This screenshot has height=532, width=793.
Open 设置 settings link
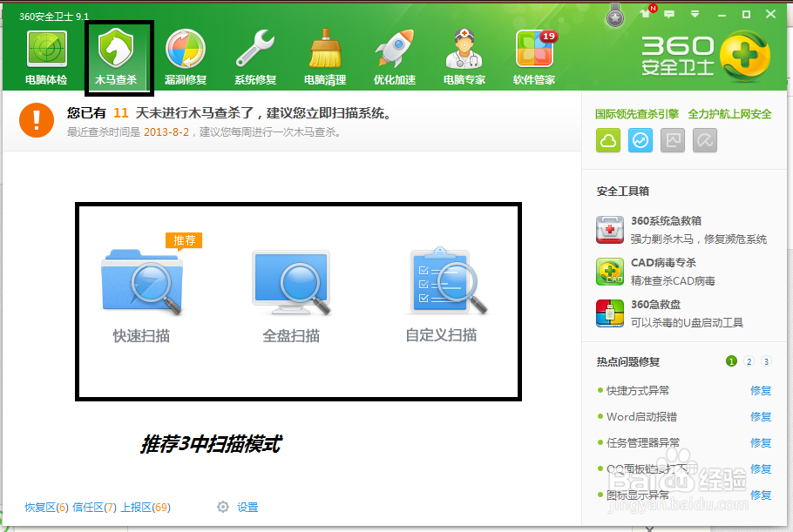(x=247, y=508)
